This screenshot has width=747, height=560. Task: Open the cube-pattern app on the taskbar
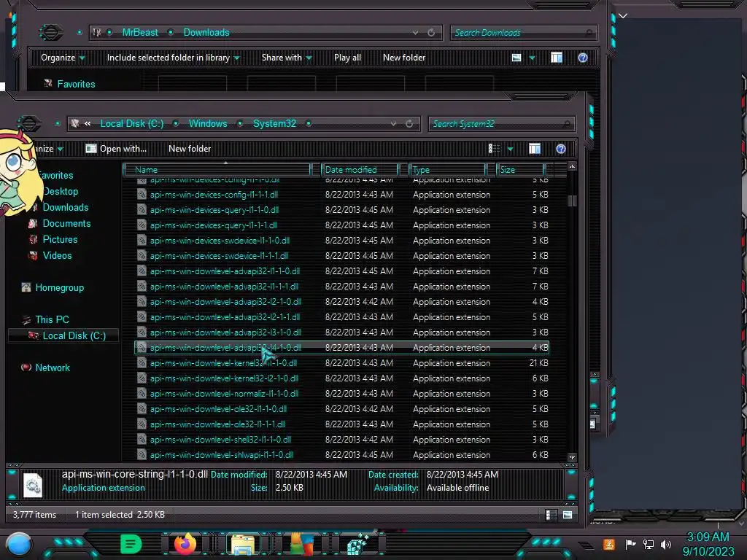pos(358,544)
